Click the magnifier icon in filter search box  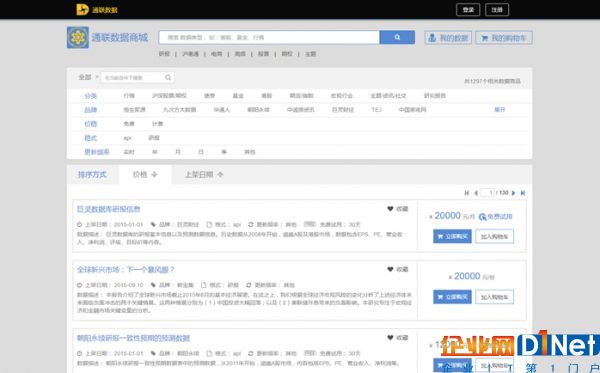pos(168,78)
